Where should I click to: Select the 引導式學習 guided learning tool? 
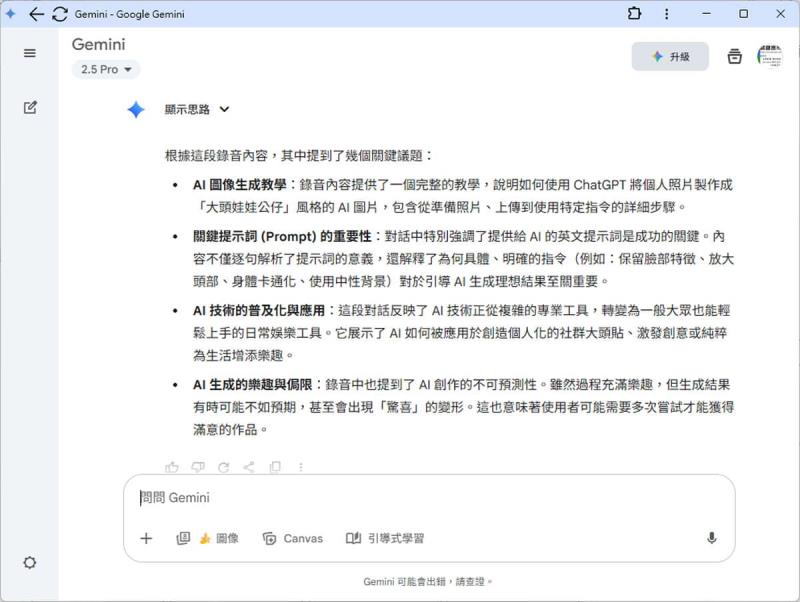pyautogui.click(x=385, y=538)
